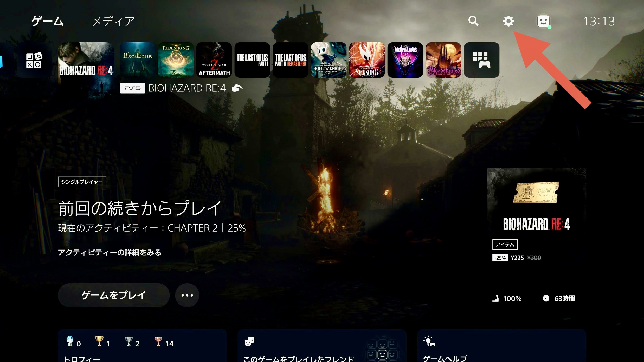Open the PlayStation Plus shapes icon

34,60
